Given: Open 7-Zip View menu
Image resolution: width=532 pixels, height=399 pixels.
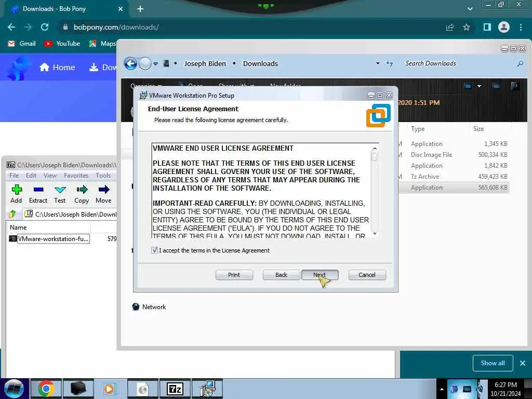Looking at the screenshot, I should (50, 176).
